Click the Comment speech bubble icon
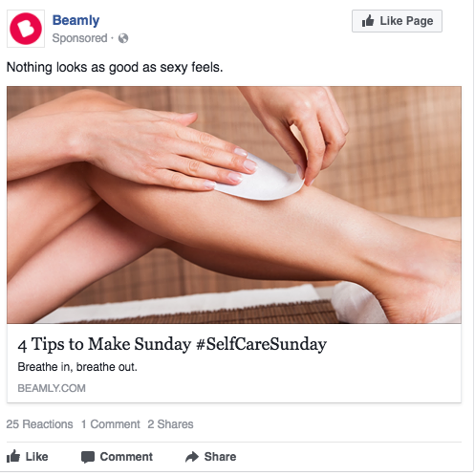The height and width of the screenshot is (476, 475). [88, 457]
